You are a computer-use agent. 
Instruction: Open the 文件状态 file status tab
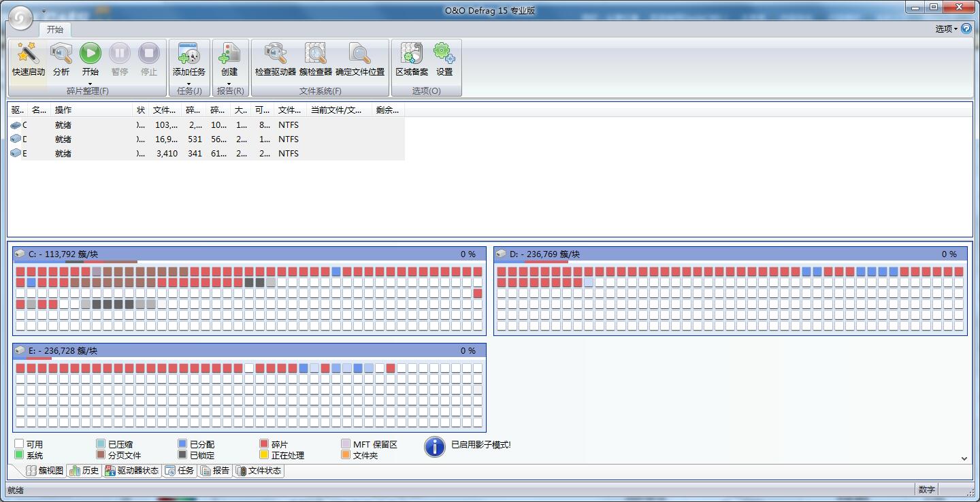coord(259,471)
